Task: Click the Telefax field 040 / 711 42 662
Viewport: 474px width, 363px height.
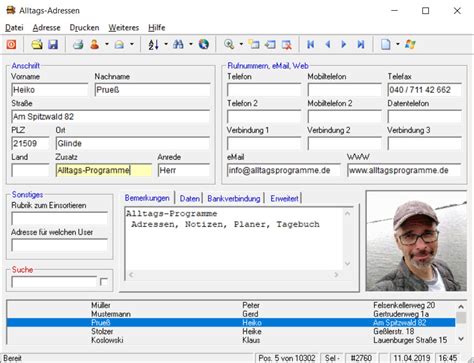Action: tap(424, 90)
